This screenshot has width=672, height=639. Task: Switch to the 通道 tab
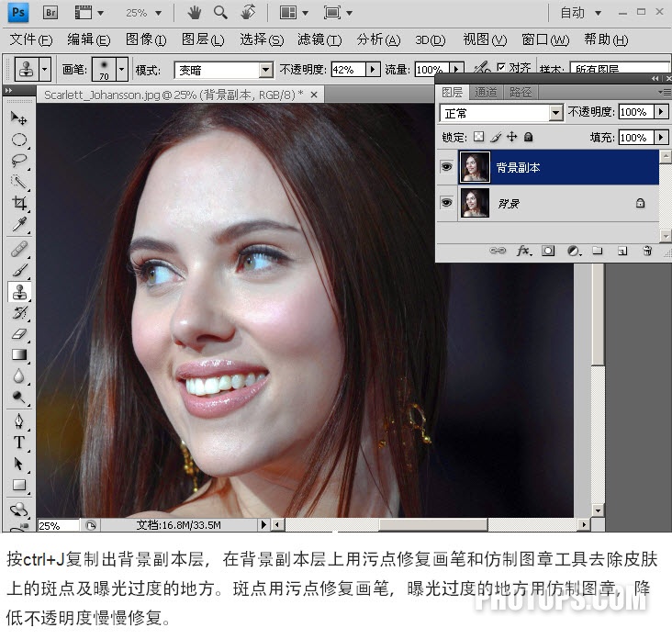coord(486,92)
